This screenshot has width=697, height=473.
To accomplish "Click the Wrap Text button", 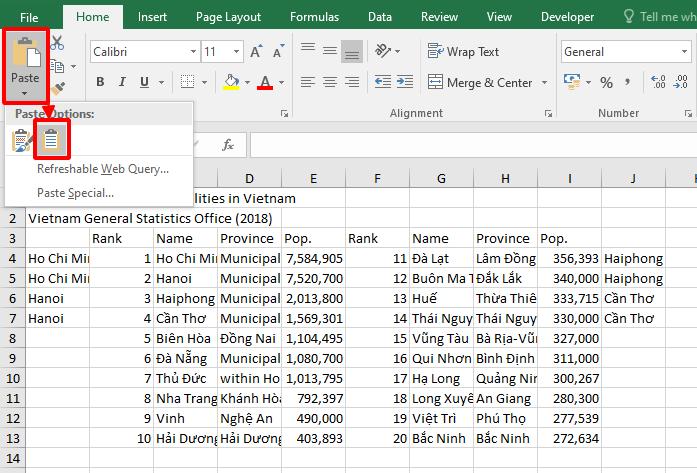I will point(464,52).
